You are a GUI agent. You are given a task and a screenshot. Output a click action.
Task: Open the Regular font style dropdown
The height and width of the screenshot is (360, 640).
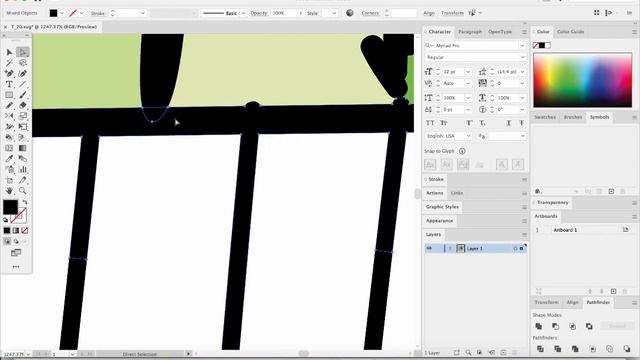[x=522, y=57]
